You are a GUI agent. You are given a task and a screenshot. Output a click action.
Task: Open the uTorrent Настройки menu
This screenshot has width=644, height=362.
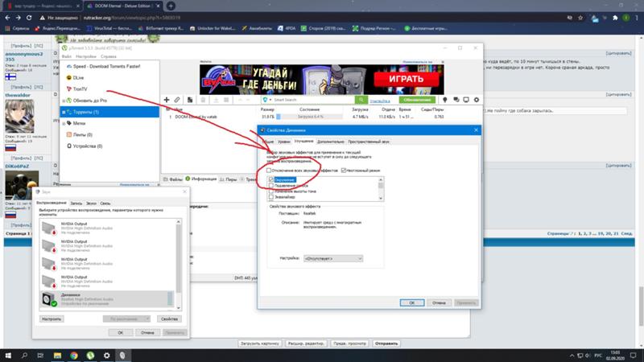click(86, 56)
